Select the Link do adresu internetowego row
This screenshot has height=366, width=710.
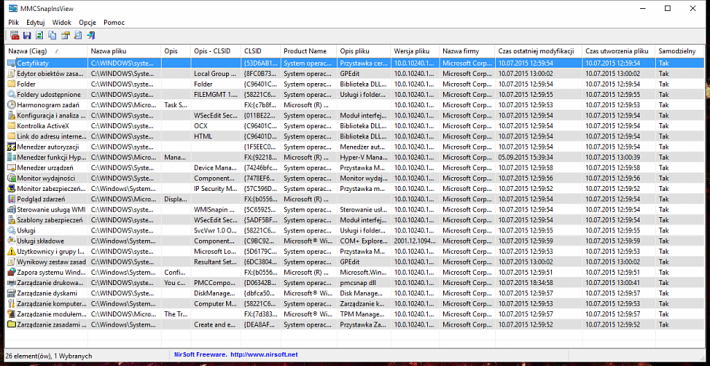355,136
